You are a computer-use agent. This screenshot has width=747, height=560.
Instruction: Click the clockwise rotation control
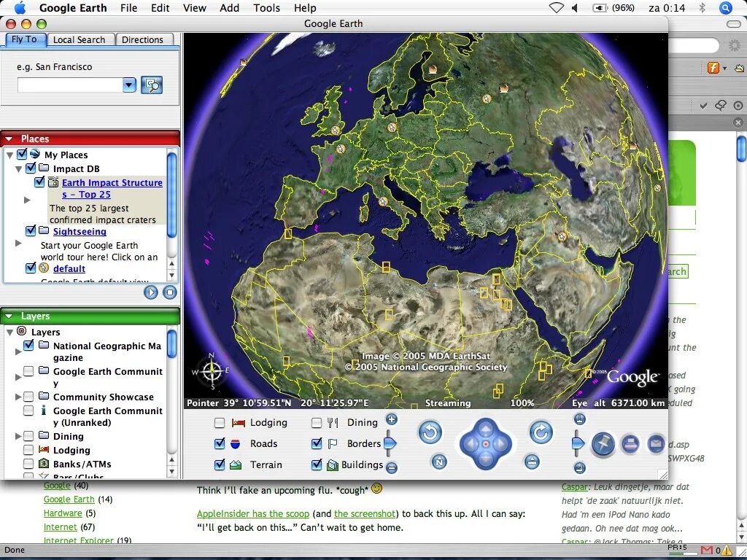pyautogui.click(x=541, y=432)
